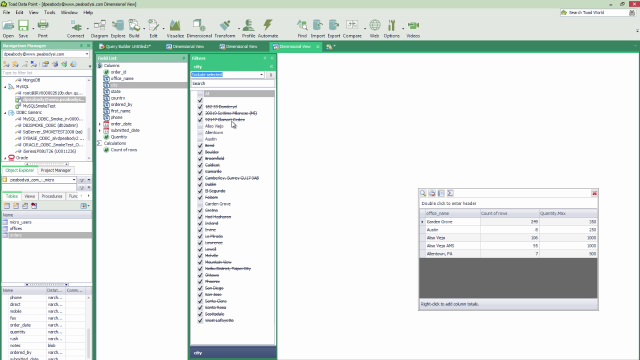Image resolution: width=640 pixels, height=360 pixels.
Task: Open the Explore tool
Action: (118, 29)
